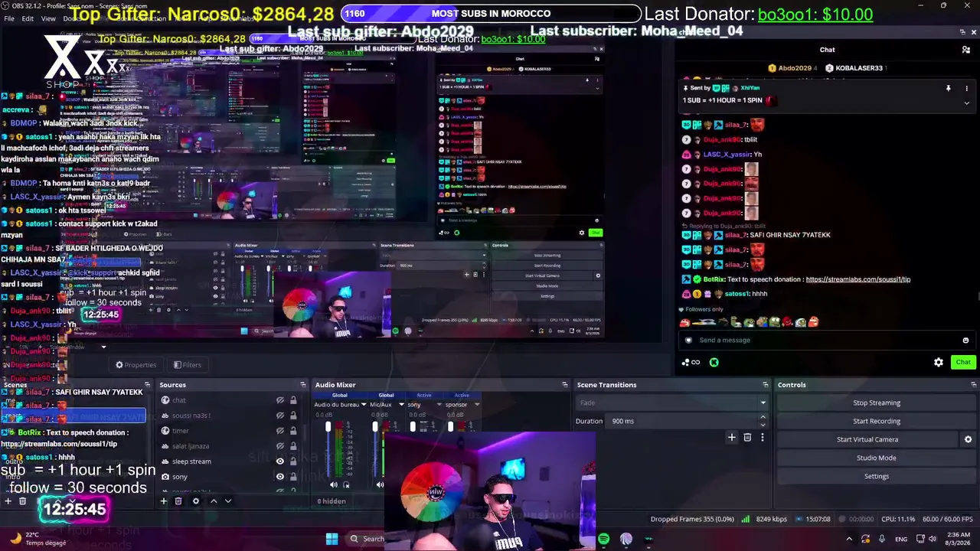Add a new scene
This screenshot has height=551, width=980.
pos(8,501)
